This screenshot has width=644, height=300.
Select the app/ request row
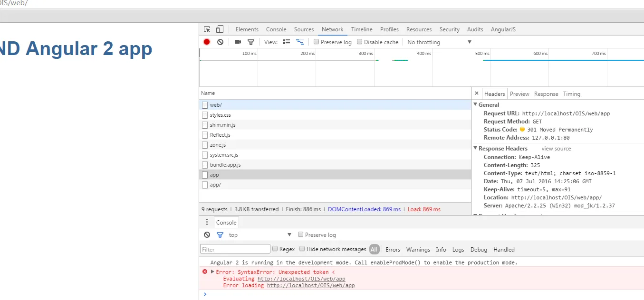335,185
